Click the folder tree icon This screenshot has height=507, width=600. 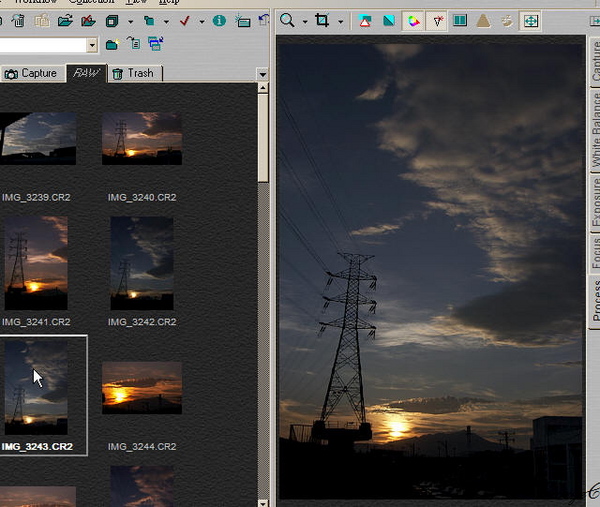(x=149, y=21)
